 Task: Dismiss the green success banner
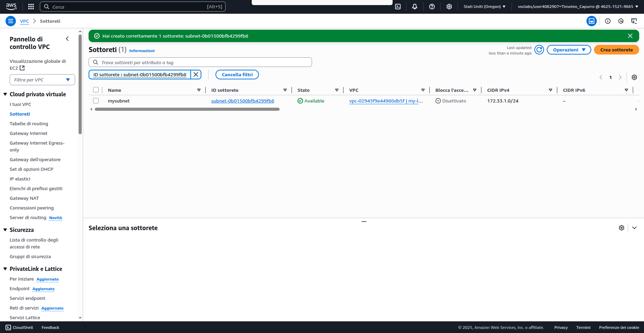[630, 36]
